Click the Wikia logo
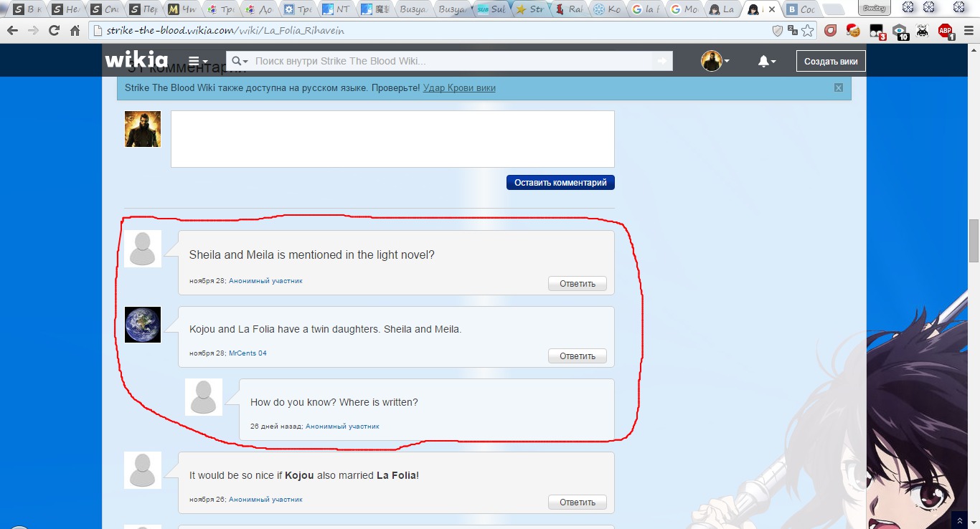This screenshot has width=980, height=529. click(x=136, y=61)
